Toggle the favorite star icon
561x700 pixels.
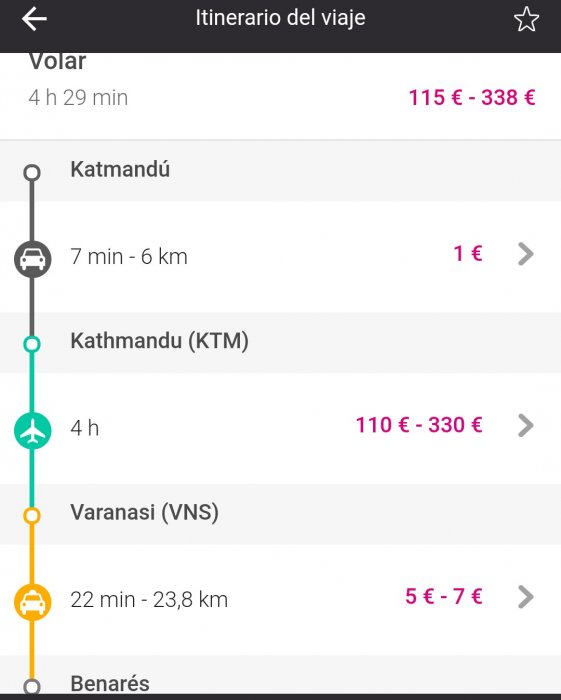coord(526,19)
